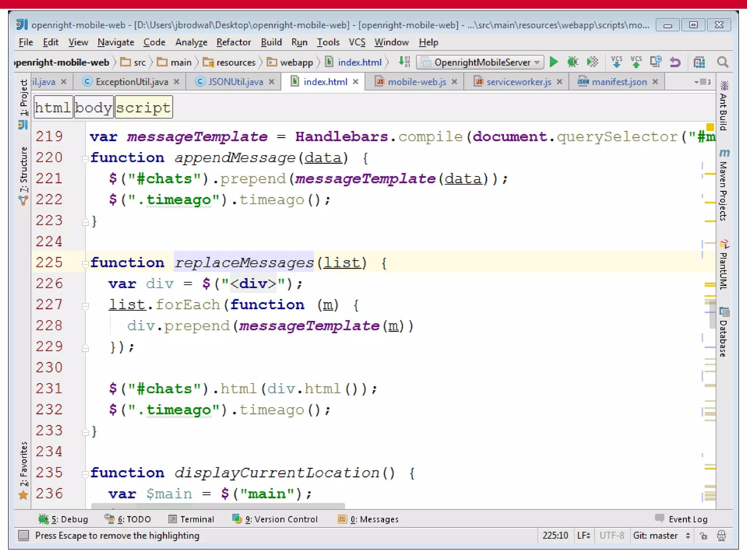Image resolution: width=747 pixels, height=560 pixels.
Task: Open the Event Log button
Action: (681, 519)
